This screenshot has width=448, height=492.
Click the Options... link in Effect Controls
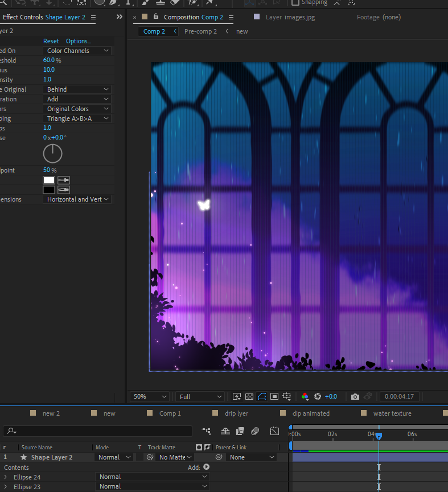(x=79, y=41)
